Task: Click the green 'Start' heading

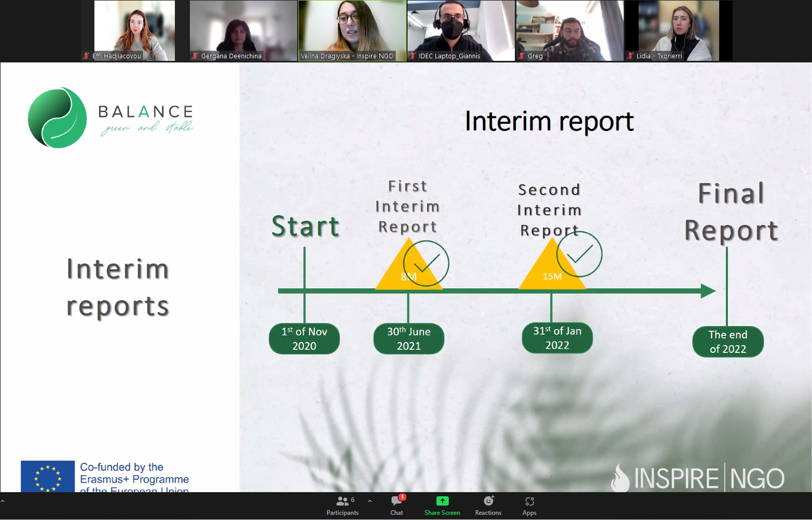Action: click(x=305, y=226)
